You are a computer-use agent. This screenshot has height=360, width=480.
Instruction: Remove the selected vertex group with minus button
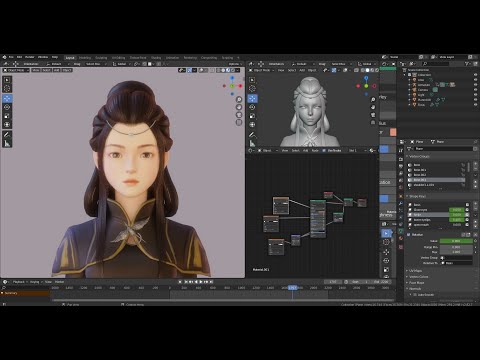coord(475,170)
